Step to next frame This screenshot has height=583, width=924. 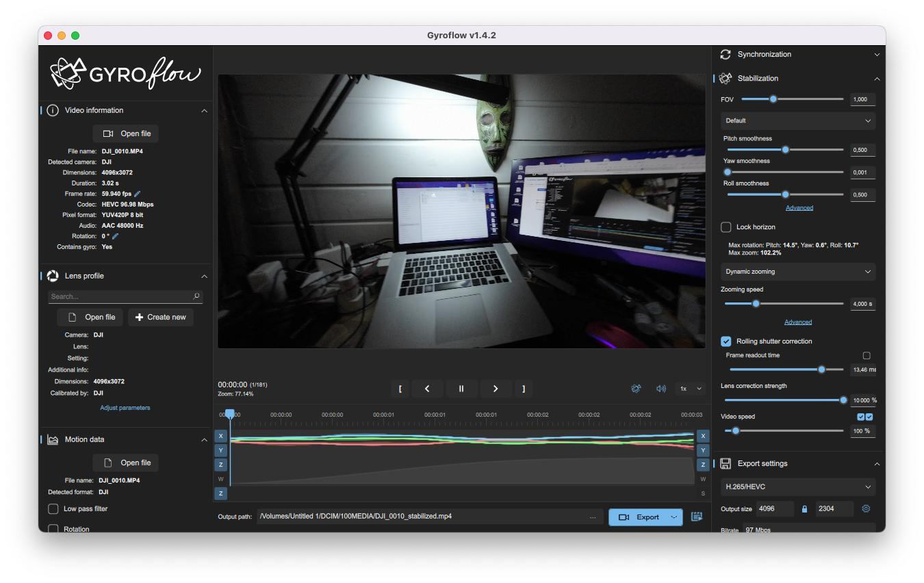click(496, 389)
